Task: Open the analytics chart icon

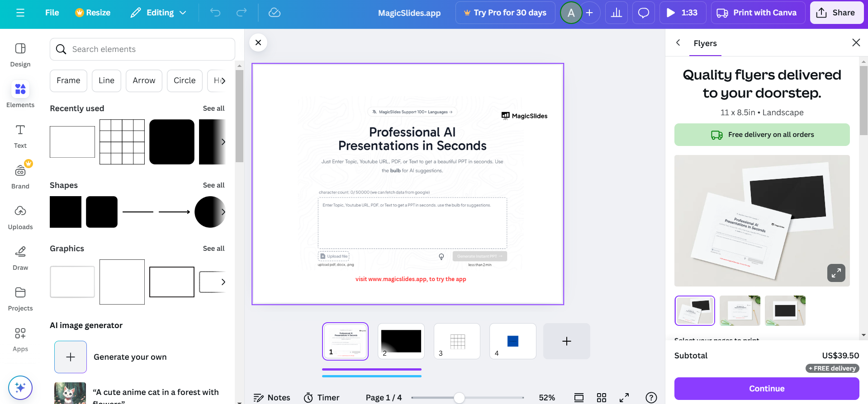Action: pos(617,13)
